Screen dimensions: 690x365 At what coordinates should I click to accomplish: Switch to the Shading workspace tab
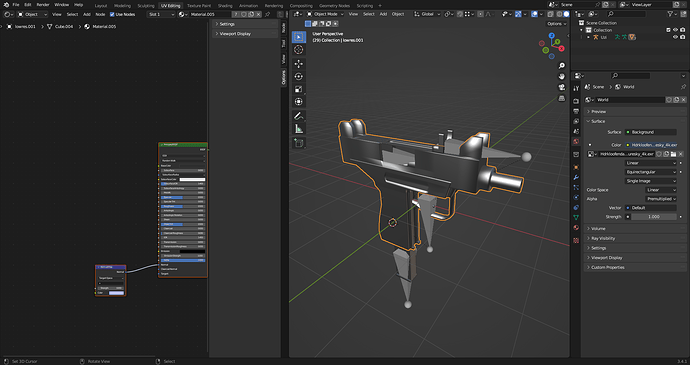pos(225,6)
